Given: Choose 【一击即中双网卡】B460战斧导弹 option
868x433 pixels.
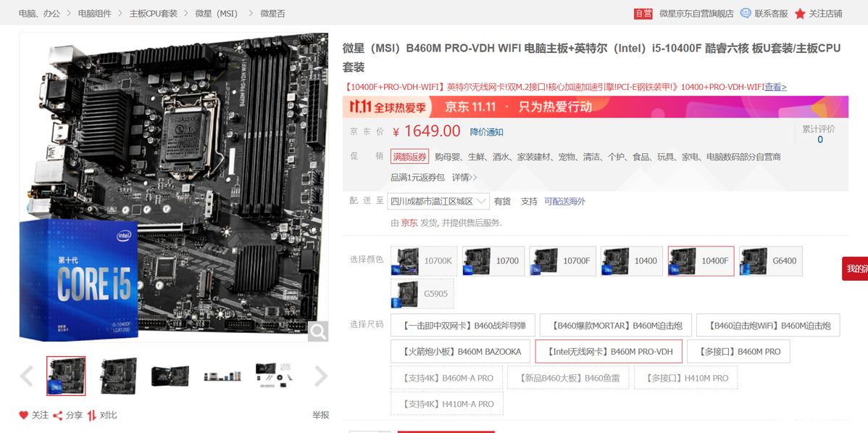Looking at the screenshot, I should (463, 325).
